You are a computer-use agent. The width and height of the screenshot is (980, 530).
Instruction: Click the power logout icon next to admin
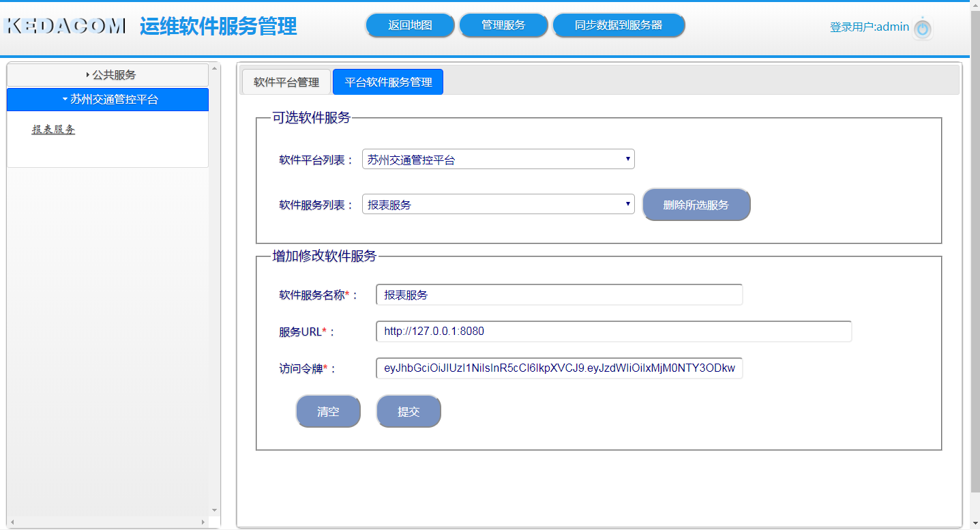[922, 28]
